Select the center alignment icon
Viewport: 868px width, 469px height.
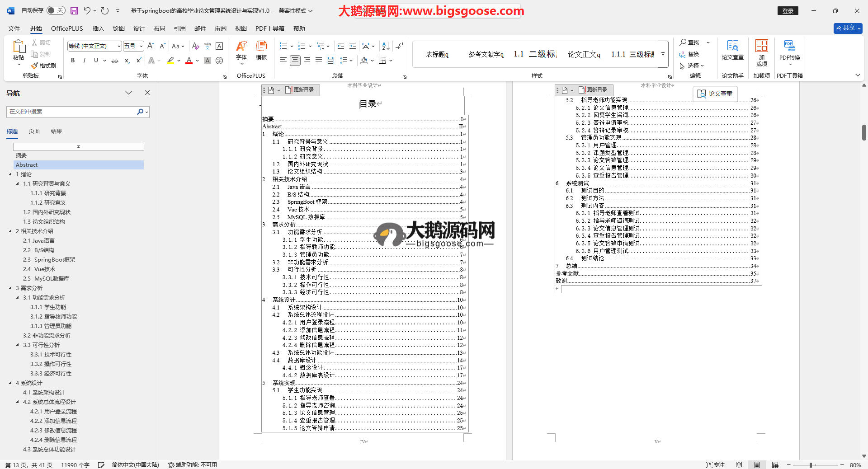point(295,61)
